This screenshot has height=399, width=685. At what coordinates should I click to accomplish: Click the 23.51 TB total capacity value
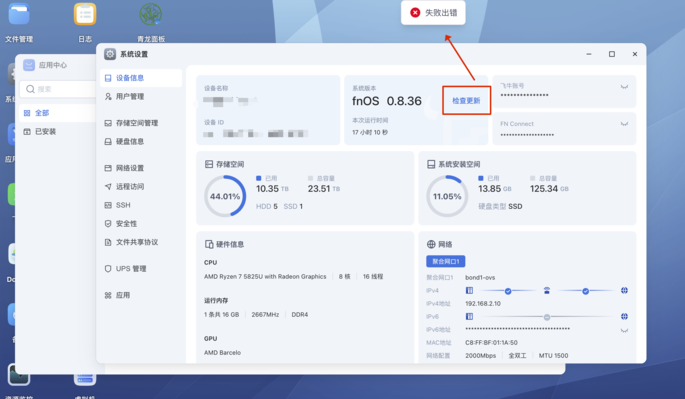324,189
